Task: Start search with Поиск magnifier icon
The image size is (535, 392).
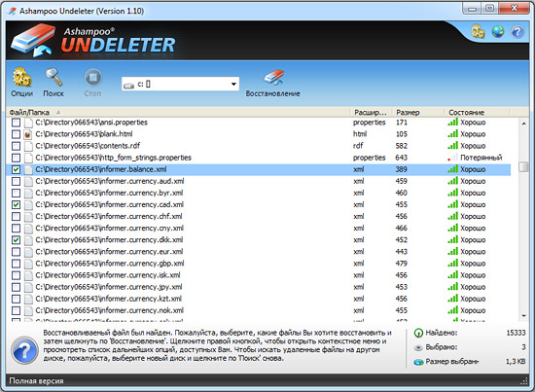Action: 53,78
